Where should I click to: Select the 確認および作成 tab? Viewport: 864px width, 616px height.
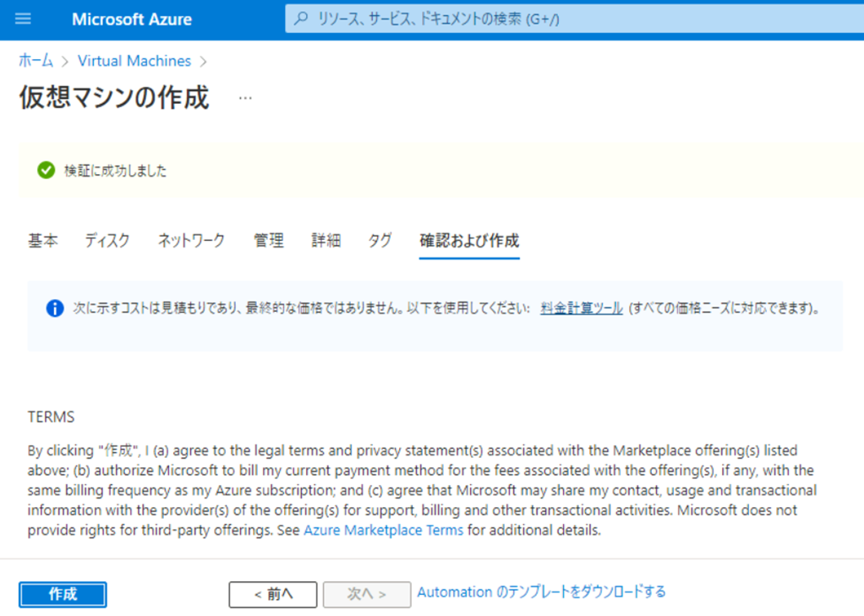[469, 240]
